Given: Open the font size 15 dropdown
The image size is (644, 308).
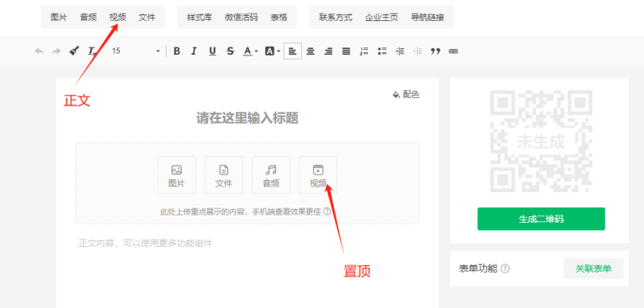Looking at the screenshot, I should pyautogui.click(x=136, y=51).
